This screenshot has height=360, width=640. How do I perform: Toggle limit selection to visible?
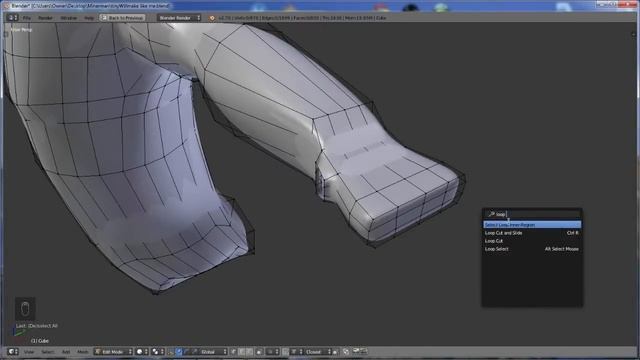(259, 351)
